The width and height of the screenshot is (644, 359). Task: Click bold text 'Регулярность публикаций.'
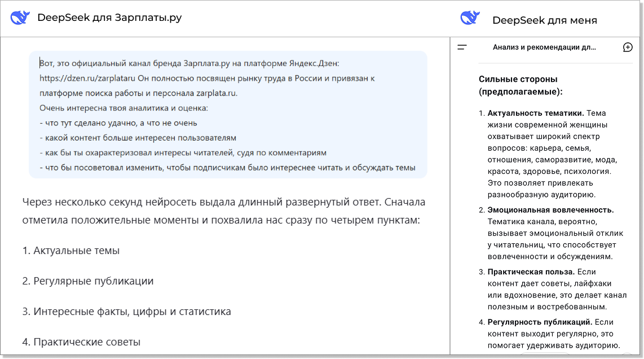540,322
